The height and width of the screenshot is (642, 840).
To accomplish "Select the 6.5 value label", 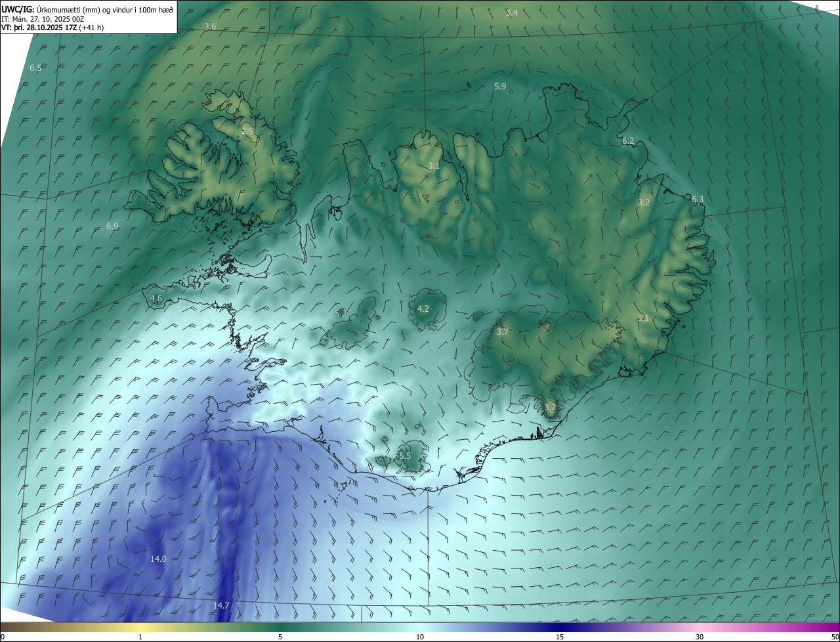I will tap(35, 68).
